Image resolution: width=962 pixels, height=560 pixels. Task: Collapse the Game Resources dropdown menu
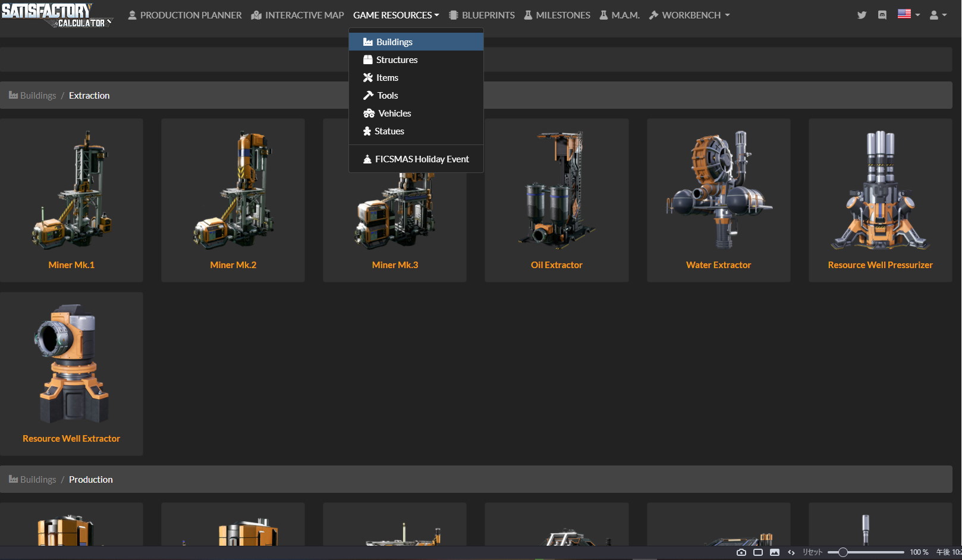tap(396, 15)
